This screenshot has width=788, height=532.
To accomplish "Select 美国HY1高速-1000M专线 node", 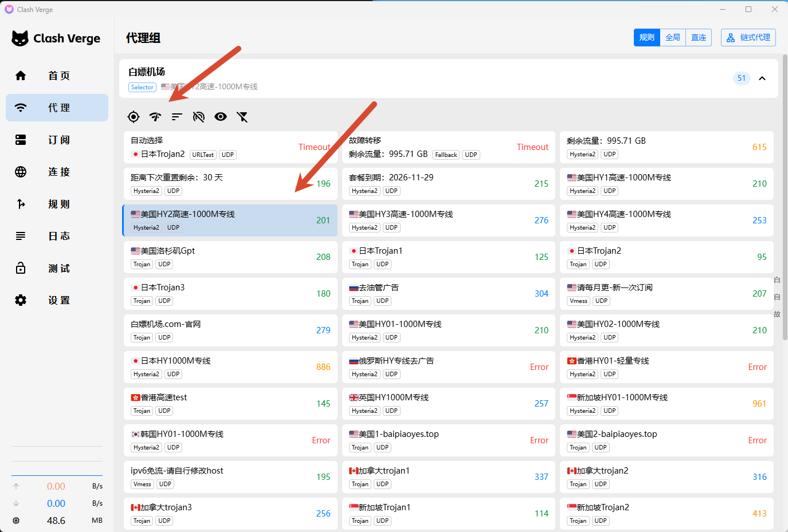I will click(667, 184).
